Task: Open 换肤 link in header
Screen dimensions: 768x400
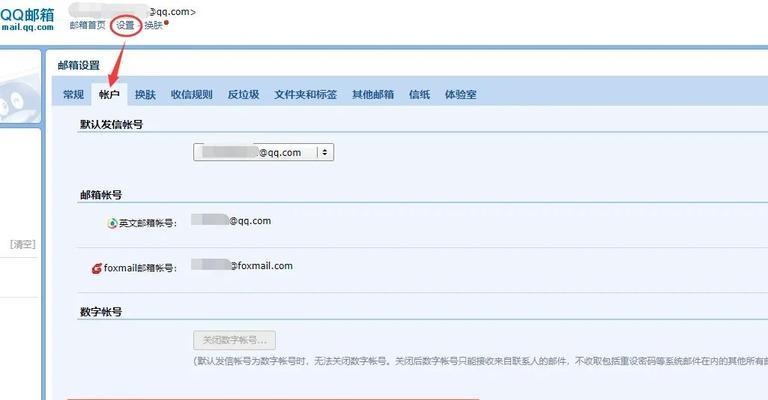Action: (153, 25)
